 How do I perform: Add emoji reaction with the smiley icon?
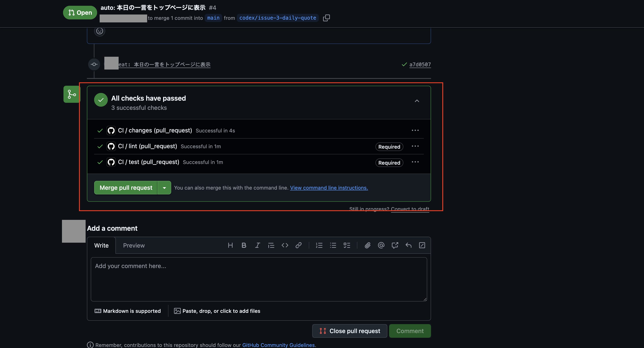[x=99, y=31]
